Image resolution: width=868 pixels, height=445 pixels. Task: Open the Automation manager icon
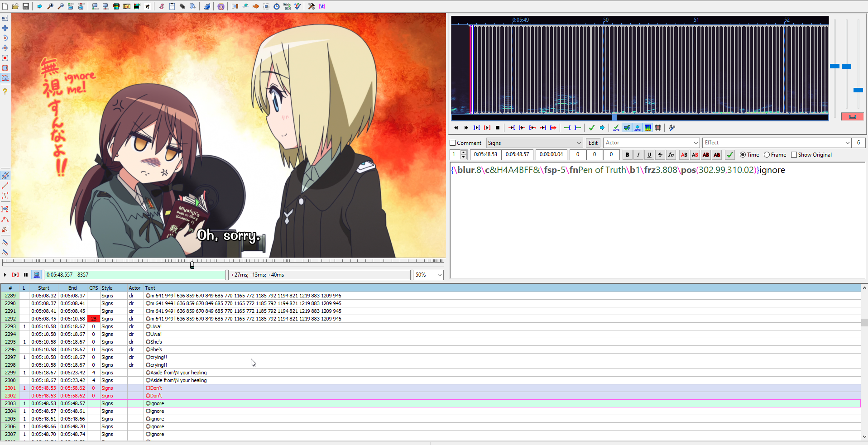coord(207,6)
